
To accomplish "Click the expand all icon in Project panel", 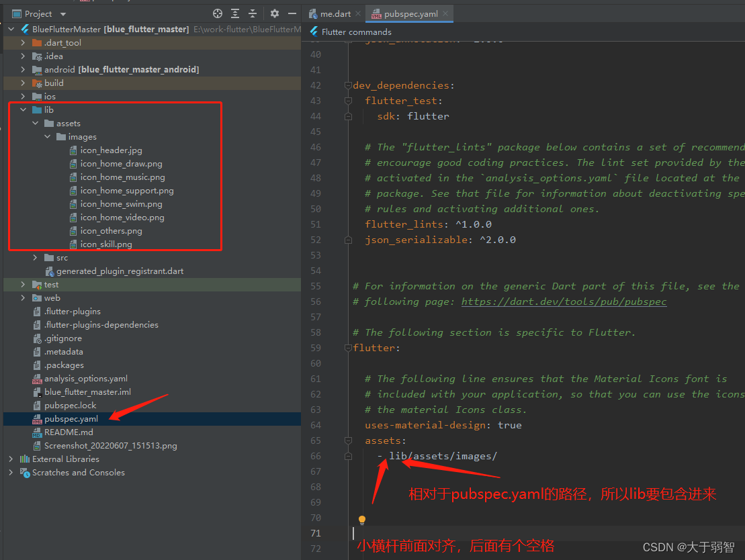I will (x=235, y=13).
